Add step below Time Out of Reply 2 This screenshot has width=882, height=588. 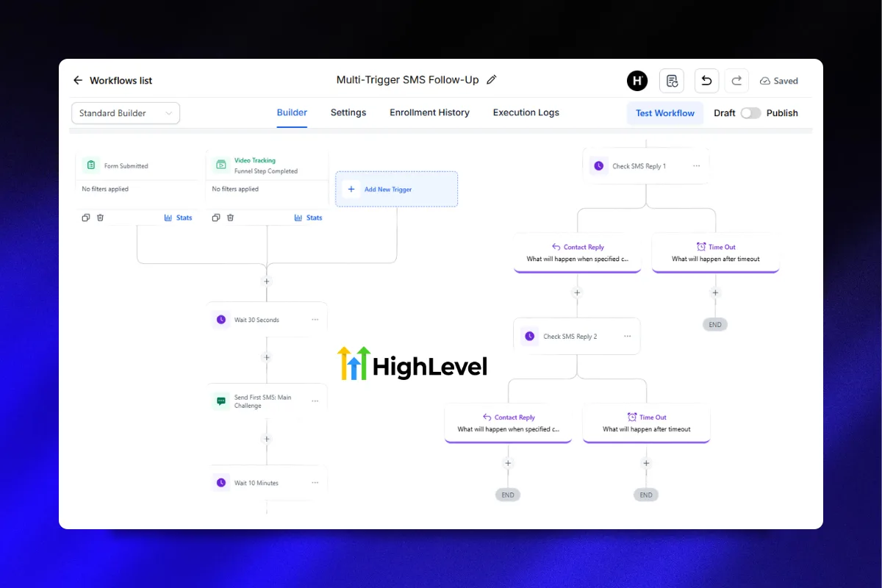point(646,463)
